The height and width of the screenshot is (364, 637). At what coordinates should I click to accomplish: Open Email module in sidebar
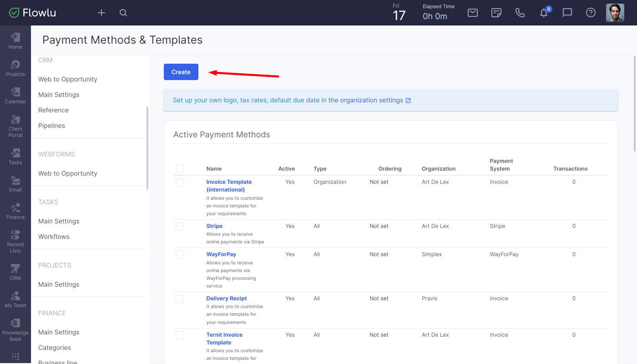pyautogui.click(x=15, y=184)
